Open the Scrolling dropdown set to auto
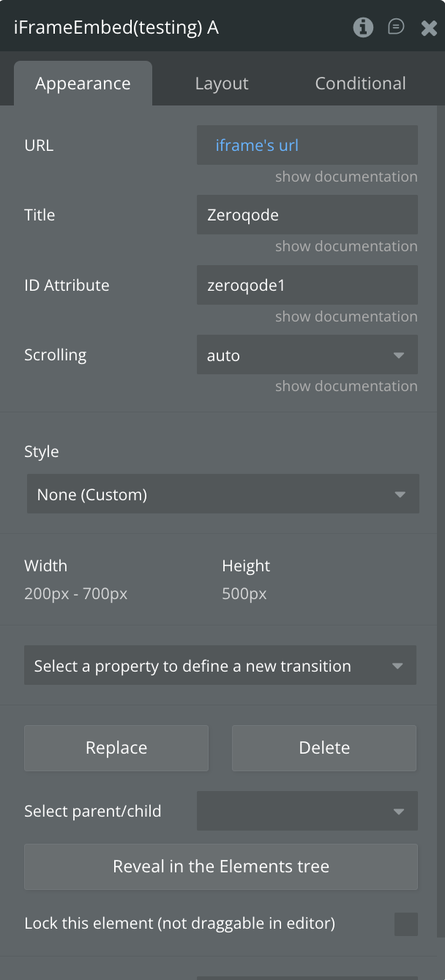Screen dimensions: 445x980 point(307,355)
